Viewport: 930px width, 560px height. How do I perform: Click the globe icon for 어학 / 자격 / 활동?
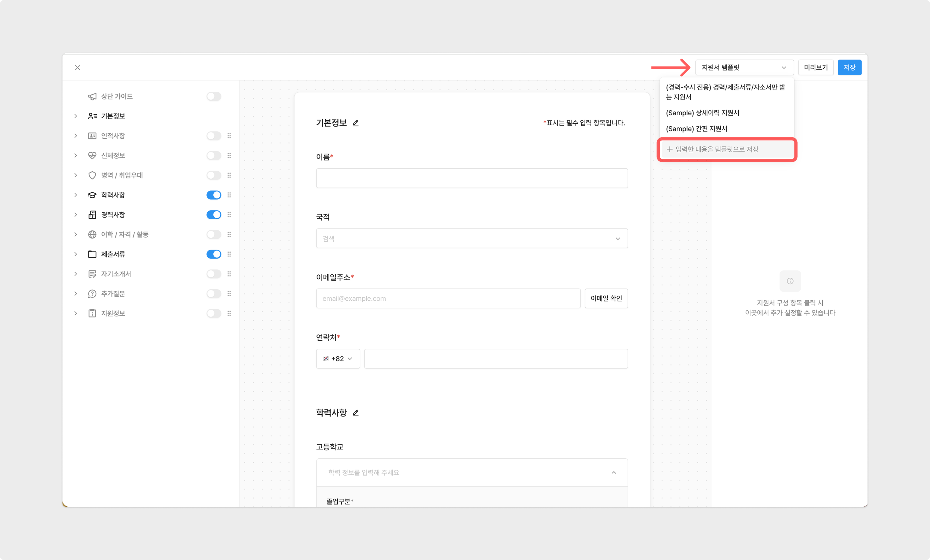[92, 235]
